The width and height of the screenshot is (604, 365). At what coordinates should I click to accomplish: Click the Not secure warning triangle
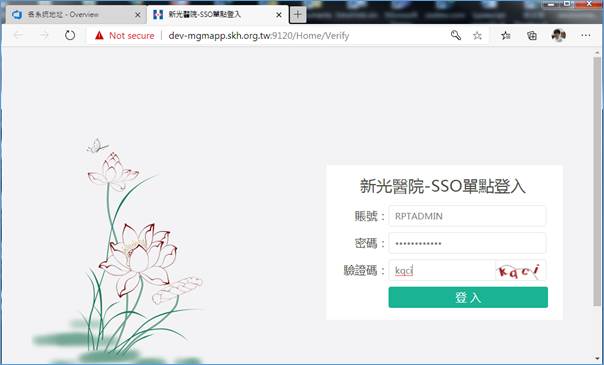(x=99, y=35)
